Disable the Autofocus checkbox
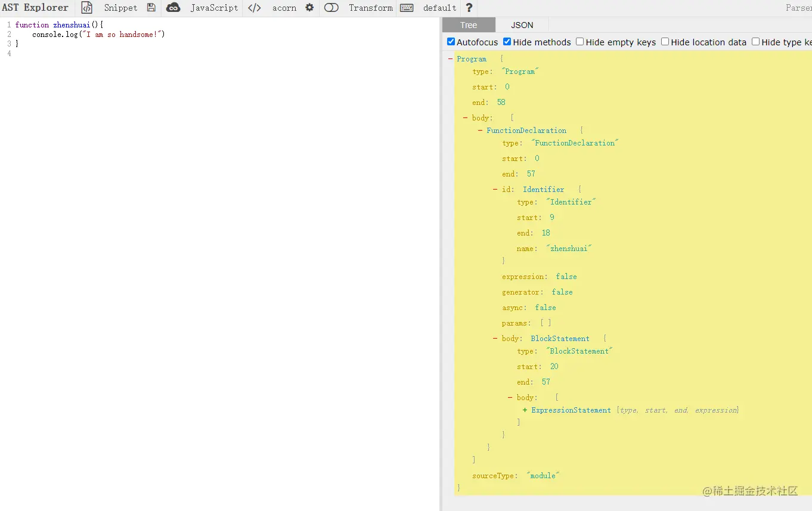 [451, 42]
